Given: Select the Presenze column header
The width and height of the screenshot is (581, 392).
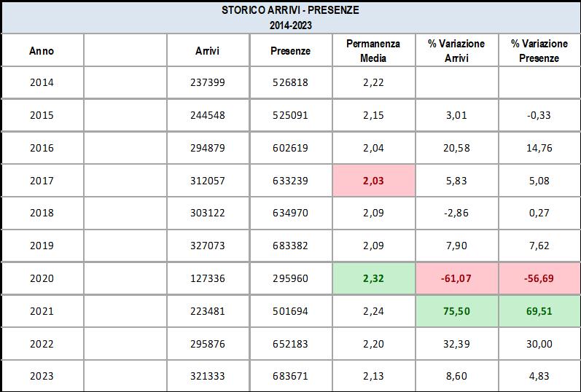Looking at the screenshot, I should [290, 51].
